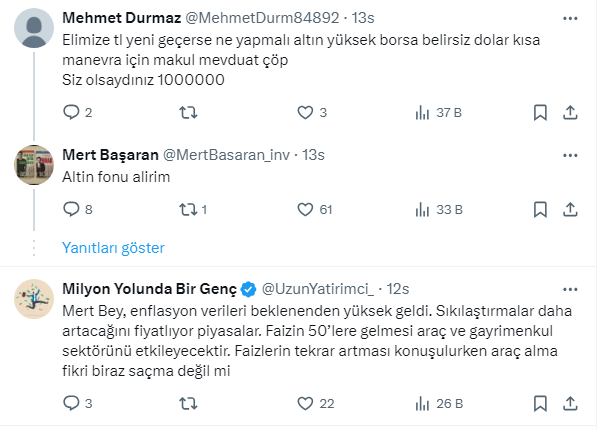This screenshot has height=429, width=603.
Task: Reply to Mert Başaran's tweet
Action: [x=71, y=209]
